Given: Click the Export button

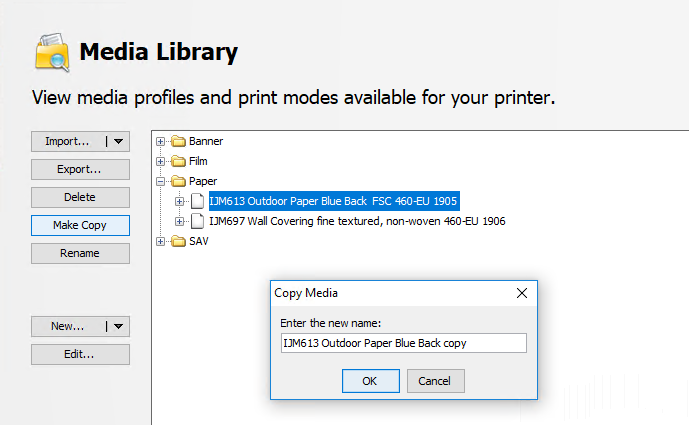Looking at the screenshot, I should point(80,169).
